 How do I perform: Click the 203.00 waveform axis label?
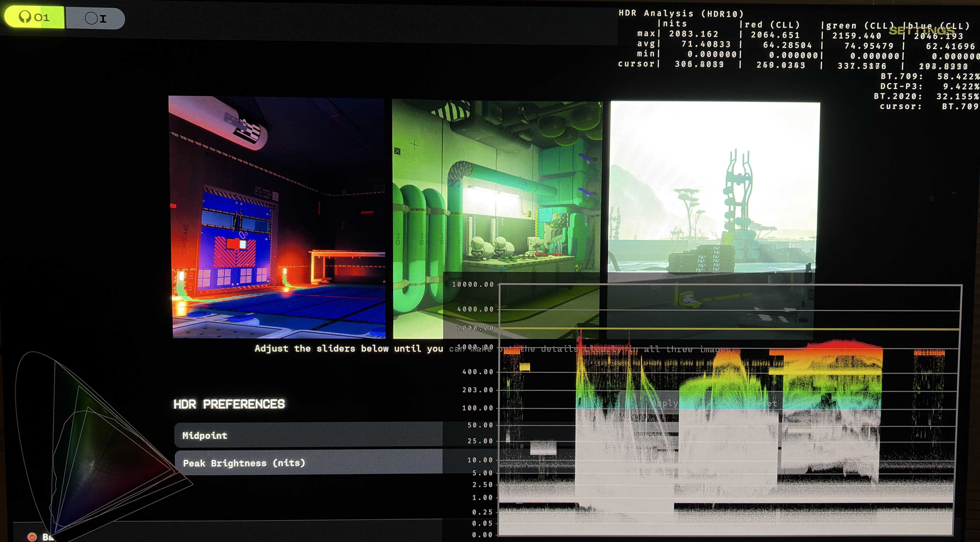(x=478, y=390)
